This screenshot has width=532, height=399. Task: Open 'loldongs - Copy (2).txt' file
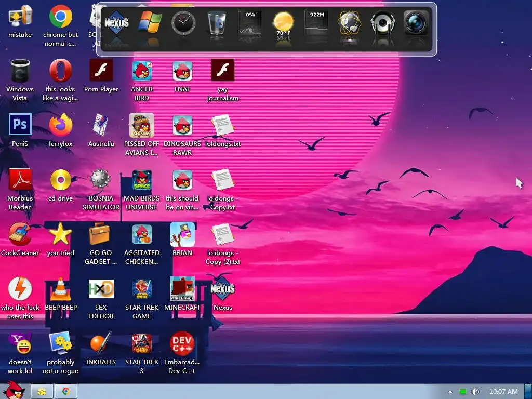point(222,234)
